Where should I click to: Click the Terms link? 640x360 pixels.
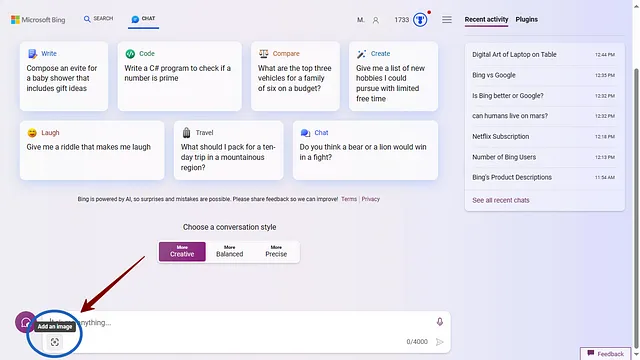click(x=349, y=199)
